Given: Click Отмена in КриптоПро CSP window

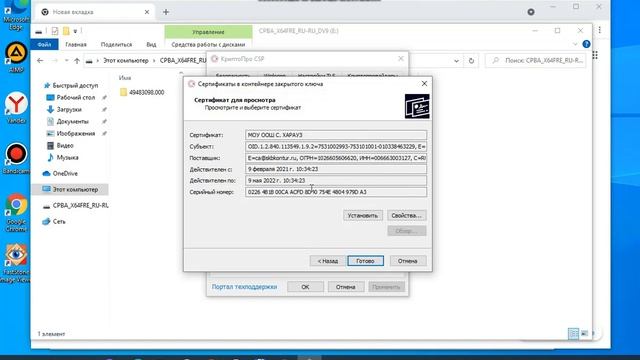Looking at the screenshot, I should tap(345, 287).
